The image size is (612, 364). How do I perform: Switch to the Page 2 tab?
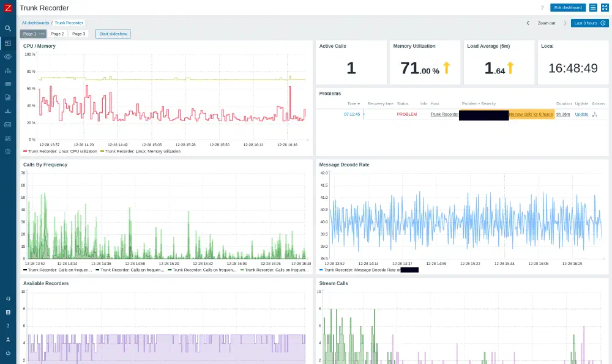(58, 34)
